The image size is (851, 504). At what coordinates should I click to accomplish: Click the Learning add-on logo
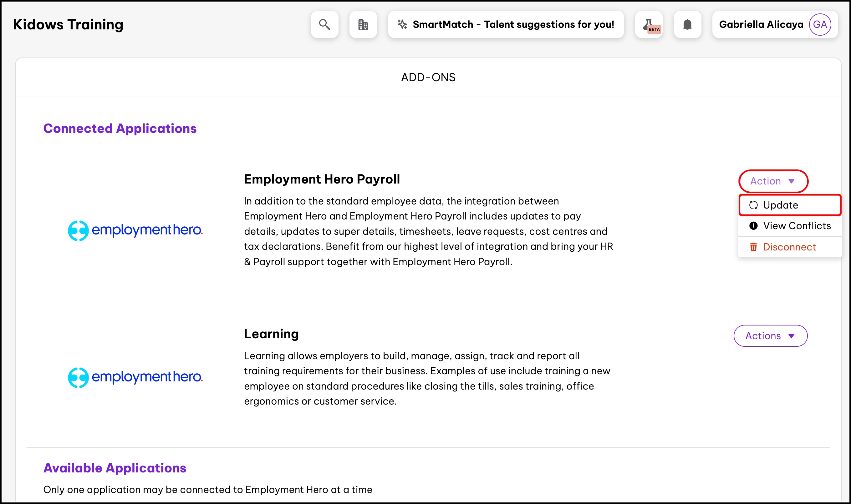pyautogui.click(x=135, y=377)
